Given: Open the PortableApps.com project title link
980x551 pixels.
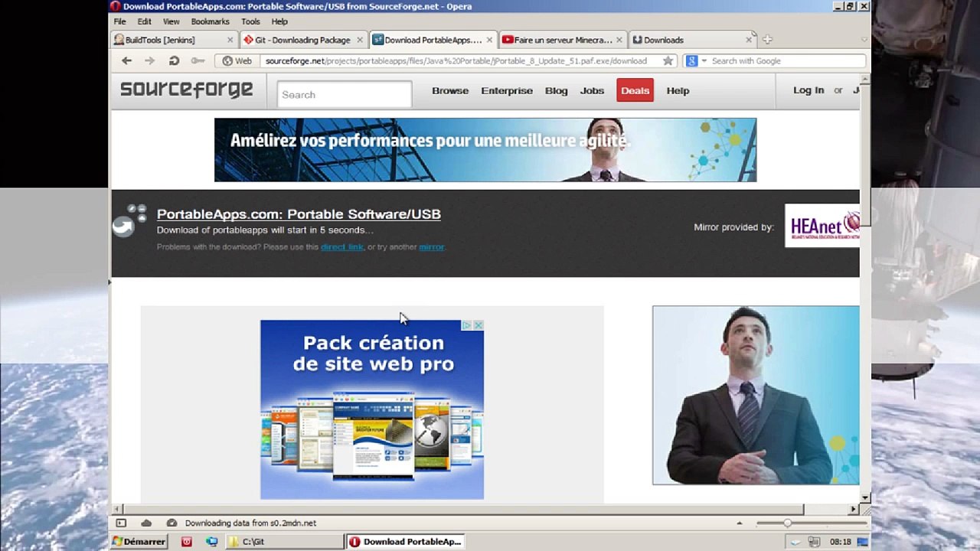Looking at the screenshot, I should [x=299, y=214].
